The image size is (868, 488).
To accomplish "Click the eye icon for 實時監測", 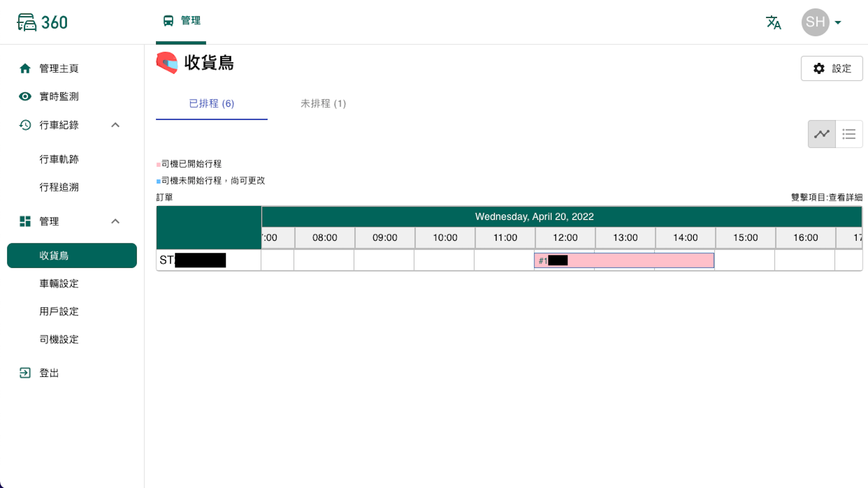I will click(x=25, y=97).
